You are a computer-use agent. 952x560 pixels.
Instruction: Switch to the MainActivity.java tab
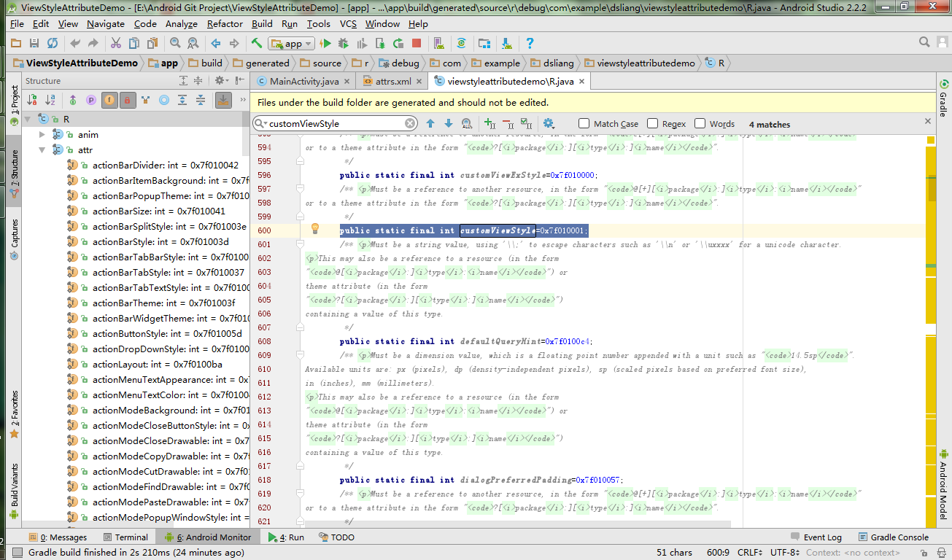point(304,82)
